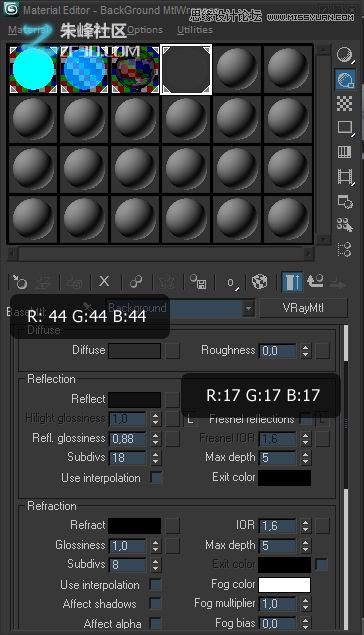This screenshot has height=635, width=364.
Task: Open the Utilities menu
Action: pos(195,30)
